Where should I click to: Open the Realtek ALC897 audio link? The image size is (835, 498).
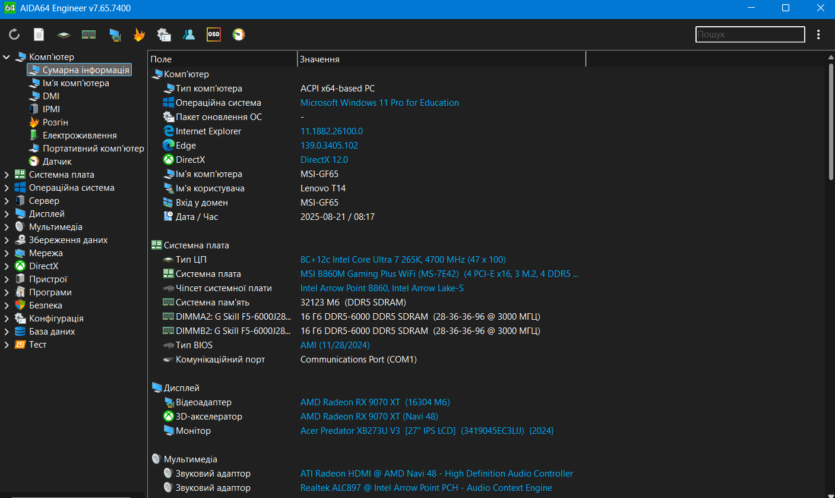[426, 488]
